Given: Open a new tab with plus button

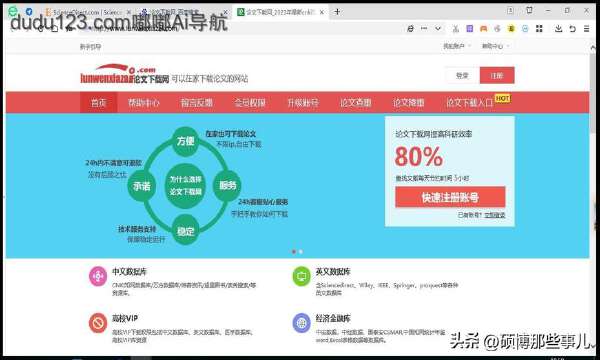Looking at the screenshot, I should (337, 12).
